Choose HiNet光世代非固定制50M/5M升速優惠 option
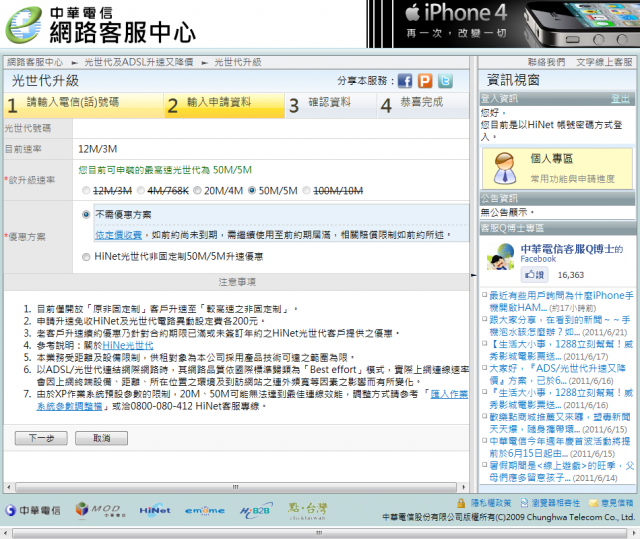The width and height of the screenshot is (640, 539). point(86,257)
